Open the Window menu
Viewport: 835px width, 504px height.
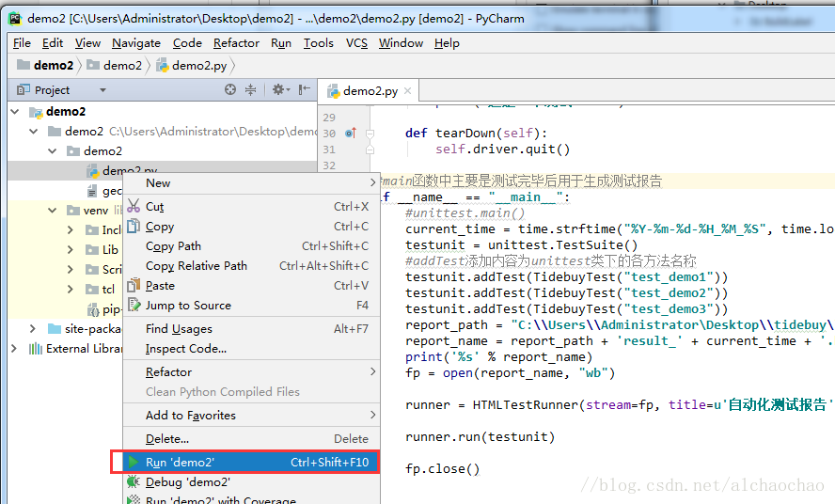click(401, 43)
